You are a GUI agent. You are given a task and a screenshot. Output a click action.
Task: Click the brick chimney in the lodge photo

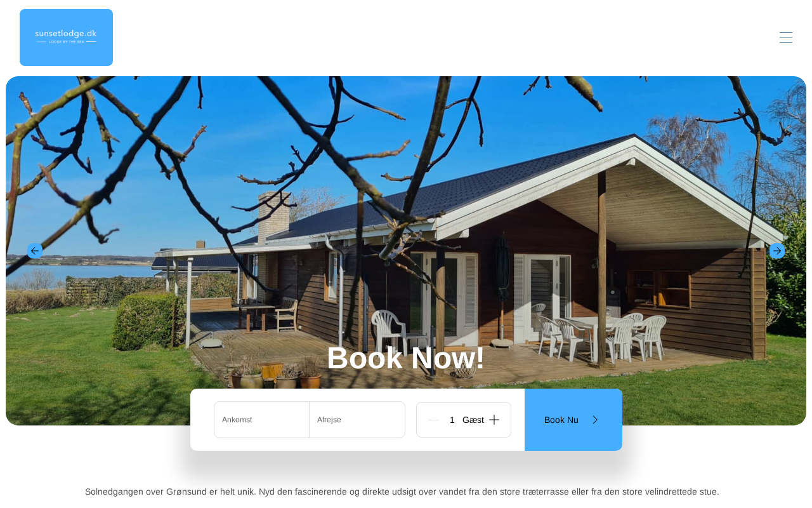click(x=273, y=216)
